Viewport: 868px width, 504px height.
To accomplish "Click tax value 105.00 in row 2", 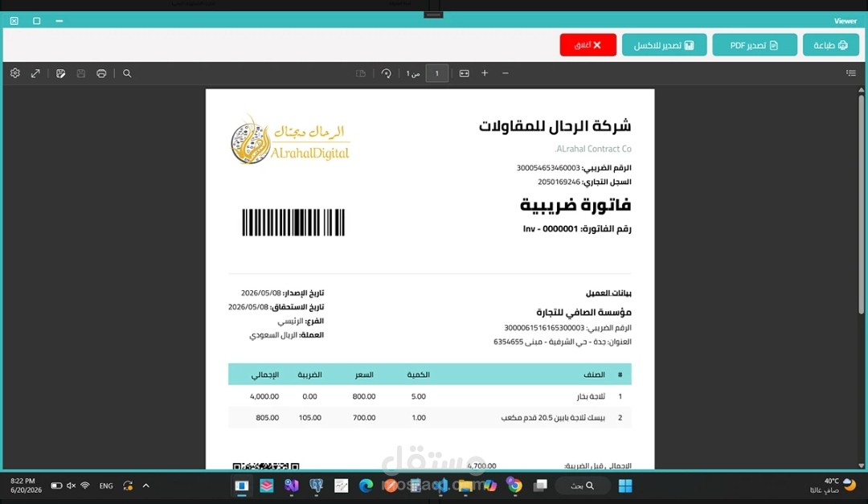I will pos(310,418).
